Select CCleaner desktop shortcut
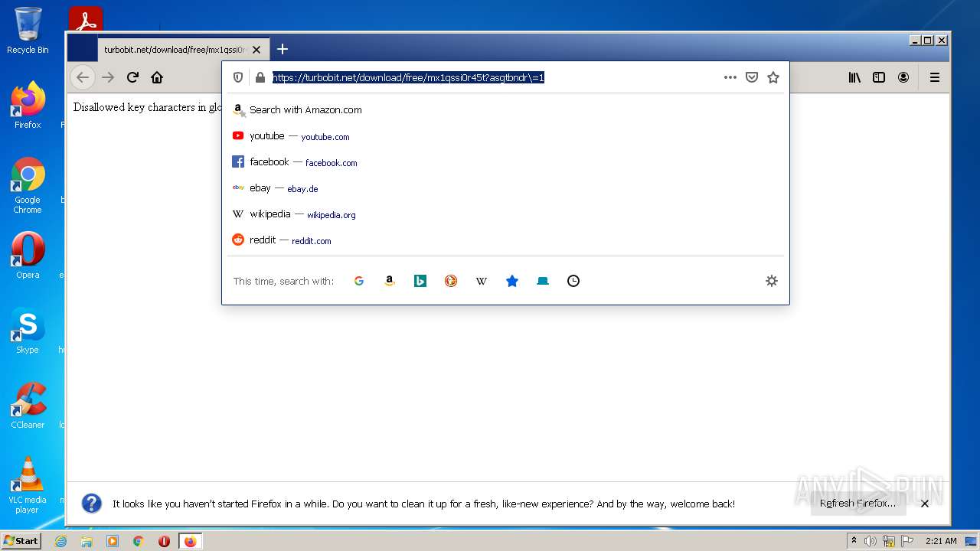Screen dimensions: 980x551 [x=28, y=406]
